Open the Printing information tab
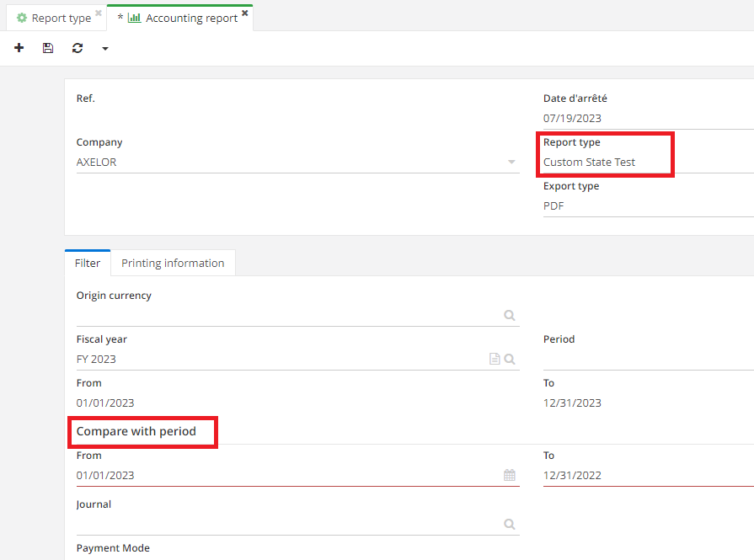This screenshot has height=560, width=754. pos(173,263)
